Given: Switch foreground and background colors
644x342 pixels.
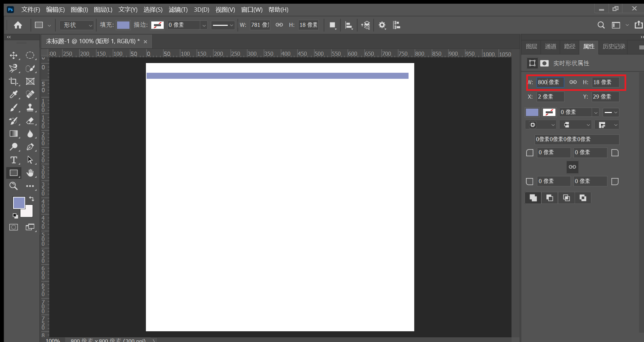Looking at the screenshot, I should [x=32, y=199].
